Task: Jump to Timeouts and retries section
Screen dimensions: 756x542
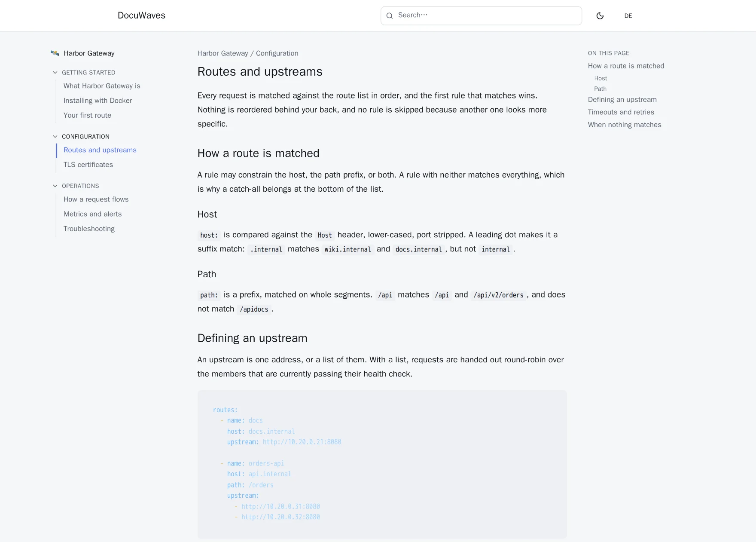Action: click(621, 112)
